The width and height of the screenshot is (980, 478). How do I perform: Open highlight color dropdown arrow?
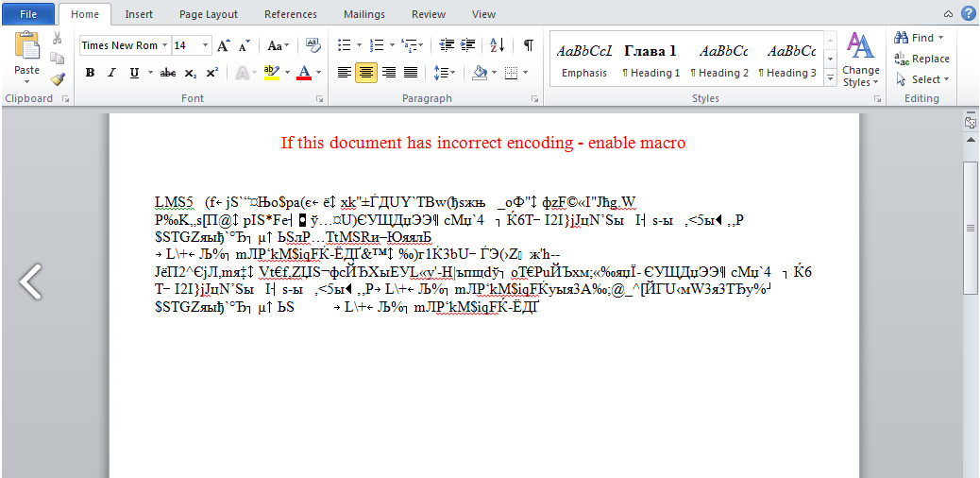288,73
